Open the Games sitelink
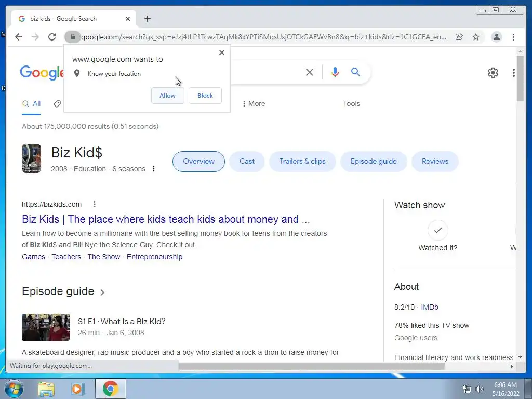Viewport: 532px width, 399px height. pos(33,257)
